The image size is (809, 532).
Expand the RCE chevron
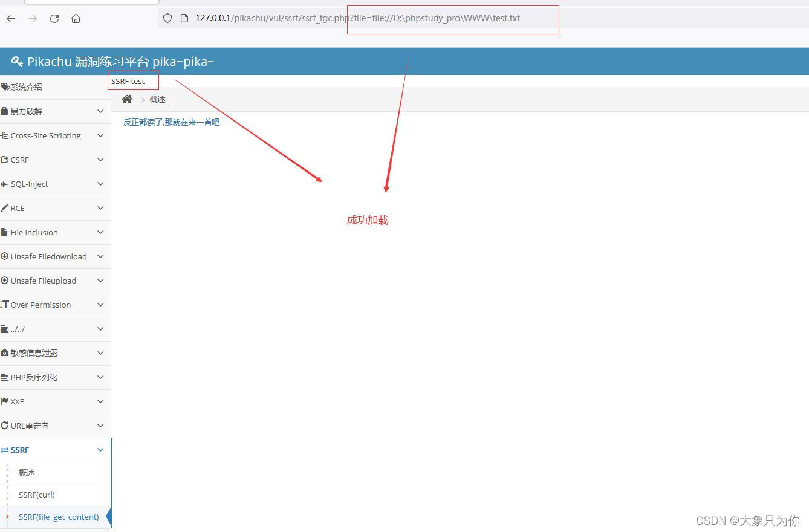point(100,208)
